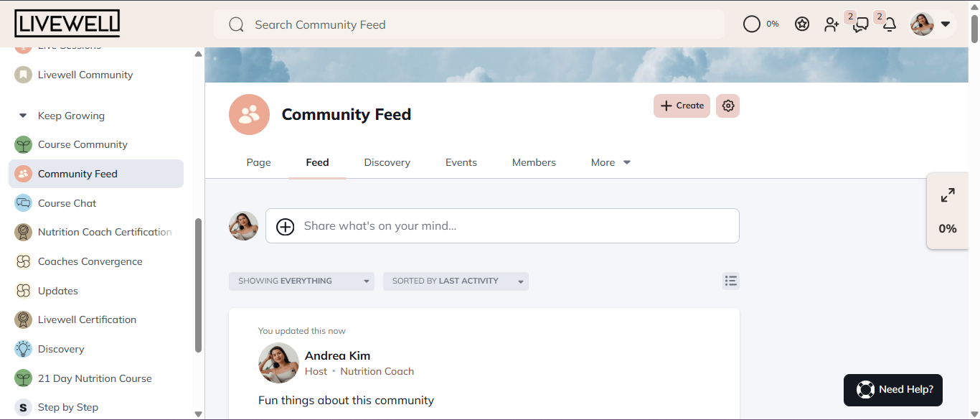Open notifications bell with 2 alerts

(889, 24)
